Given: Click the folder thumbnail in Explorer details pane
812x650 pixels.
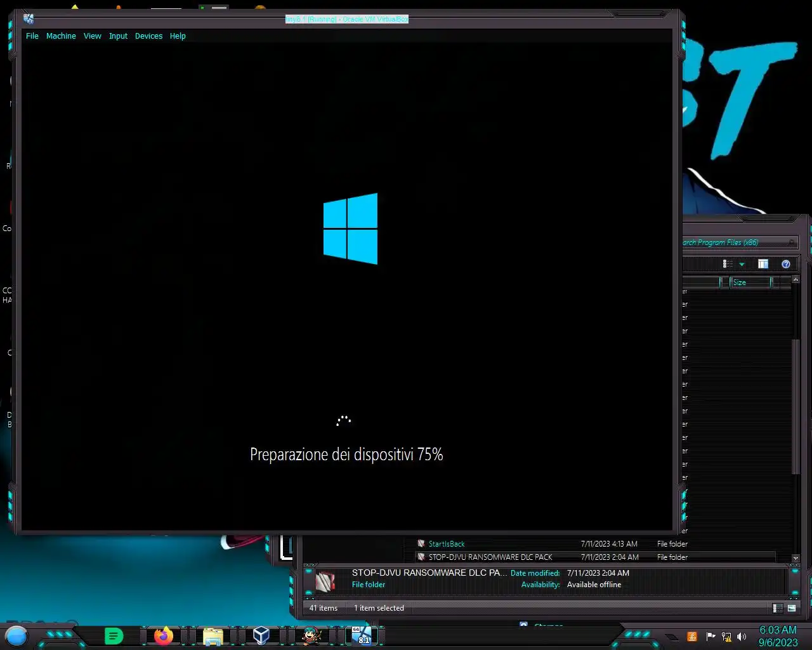Looking at the screenshot, I should pos(325,581).
